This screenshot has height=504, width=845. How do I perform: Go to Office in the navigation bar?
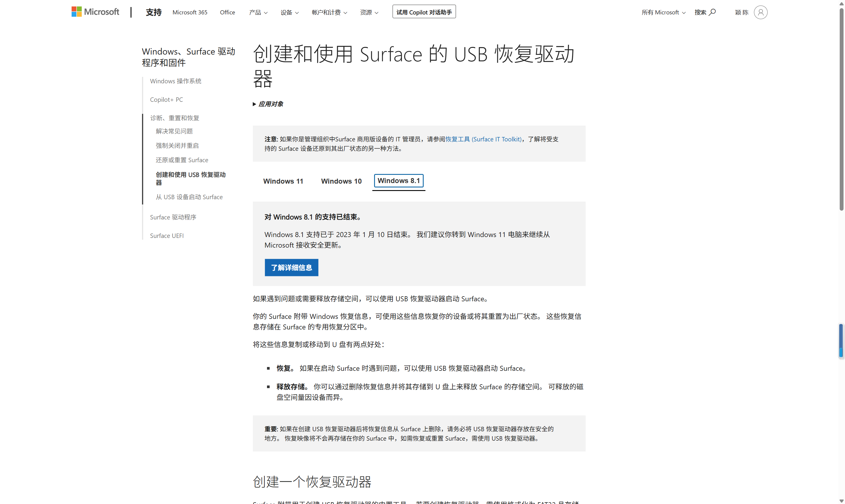point(227,12)
